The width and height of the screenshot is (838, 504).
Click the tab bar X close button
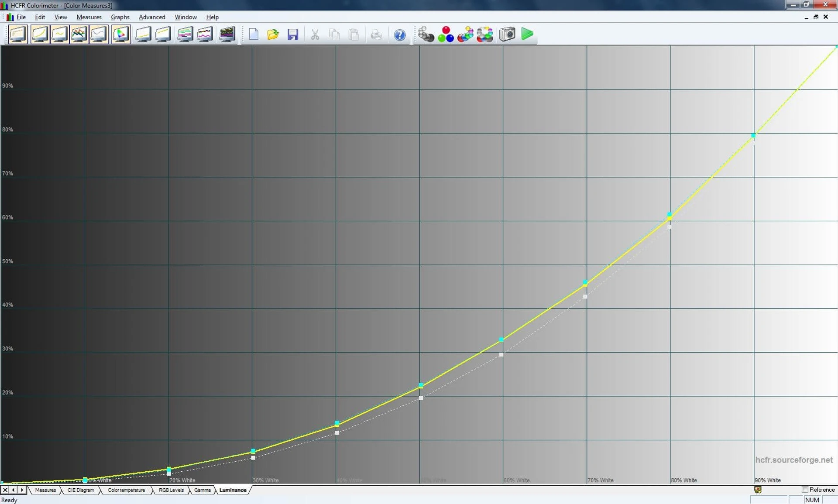point(5,490)
